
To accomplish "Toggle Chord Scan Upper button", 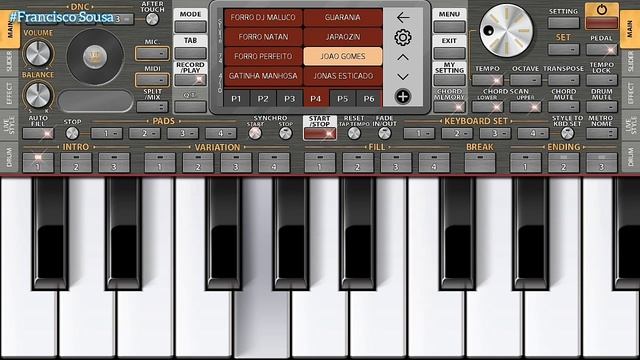I will (525, 107).
